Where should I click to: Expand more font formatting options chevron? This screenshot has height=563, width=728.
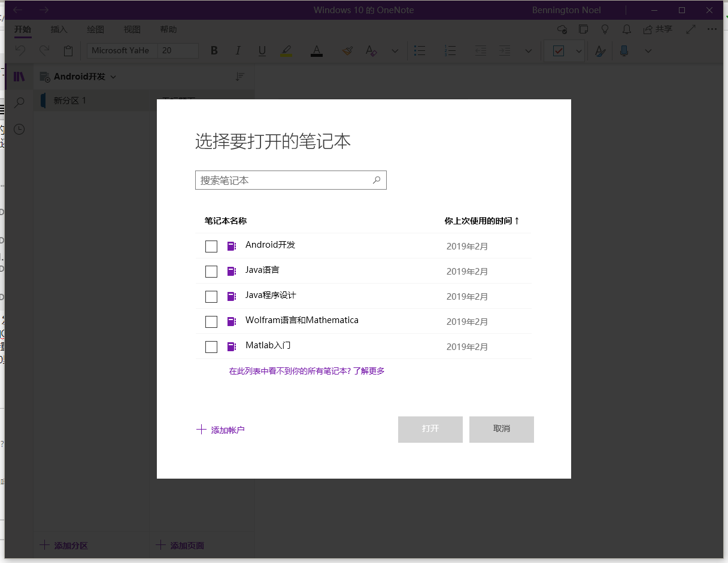pos(395,51)
